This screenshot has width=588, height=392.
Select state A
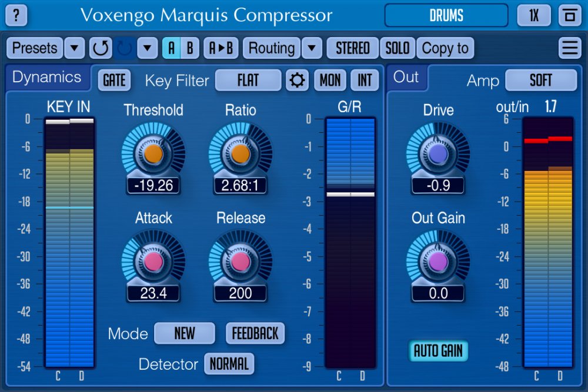[x=171, y=48]
